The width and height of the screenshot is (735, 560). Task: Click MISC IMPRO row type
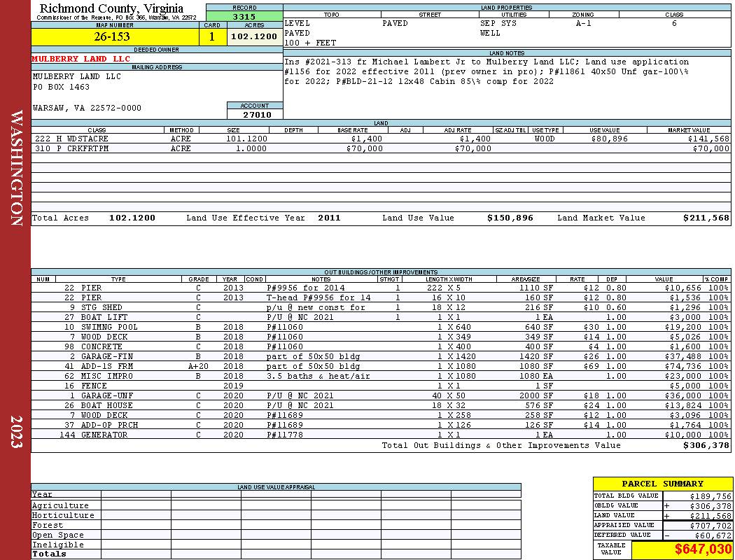click(107, 377)
